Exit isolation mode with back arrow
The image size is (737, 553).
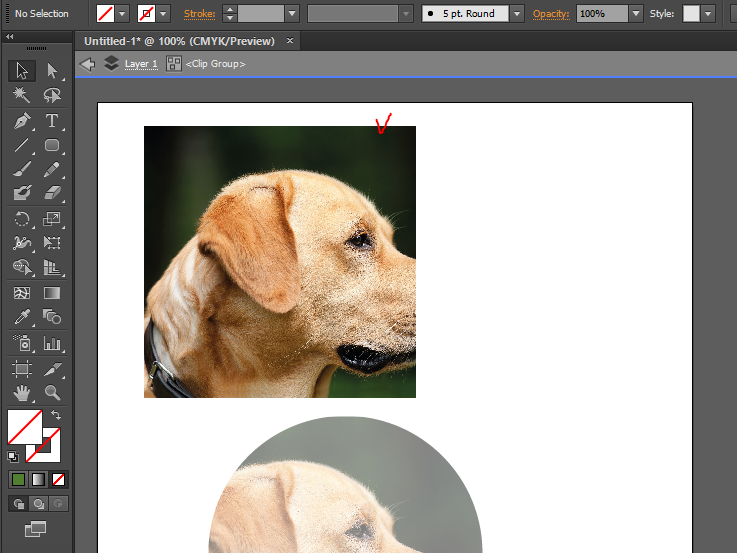(x=87, y=64)
